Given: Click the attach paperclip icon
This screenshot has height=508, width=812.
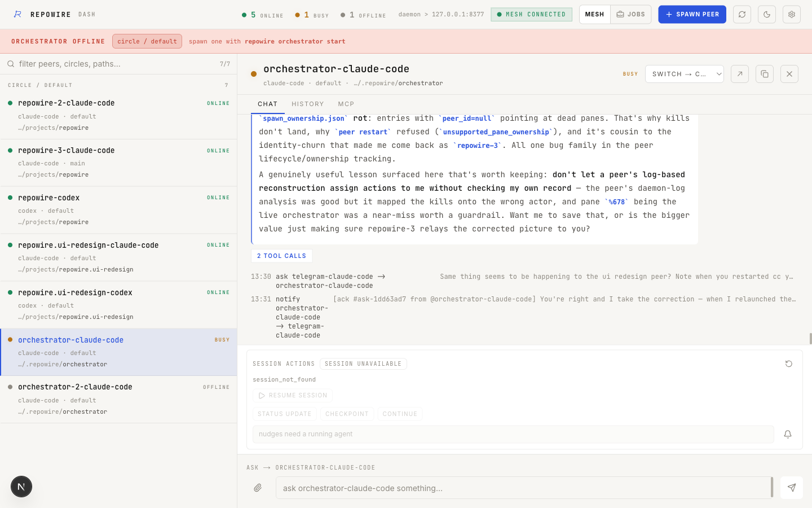Looking at the screenshot, I should coord(258,488).
